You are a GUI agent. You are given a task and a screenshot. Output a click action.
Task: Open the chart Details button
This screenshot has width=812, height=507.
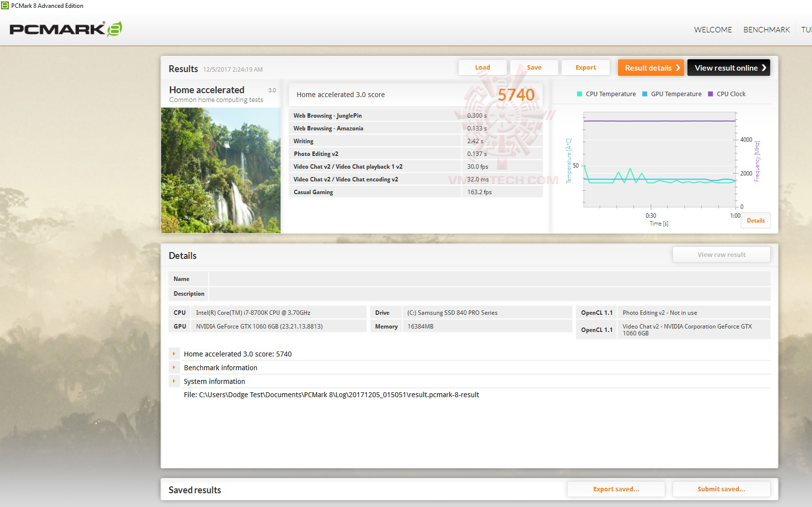[756, 221]
